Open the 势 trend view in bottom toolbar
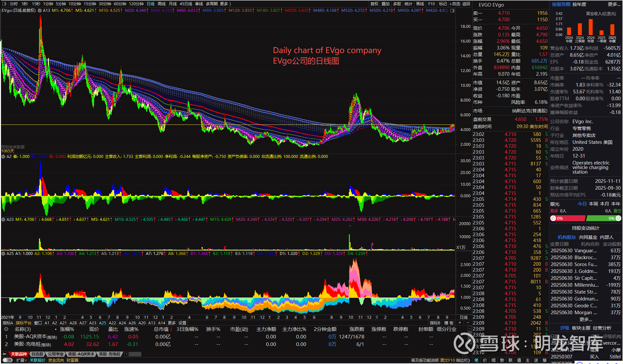Viewport: 623px width, 364px height. (x=502, y=360)
